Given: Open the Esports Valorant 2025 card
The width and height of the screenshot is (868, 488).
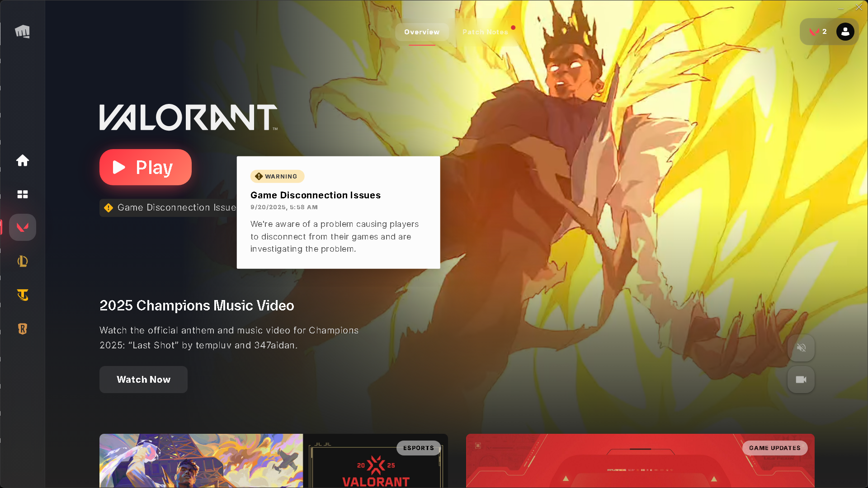Looking at the screenshot, I should tap(274, 461).
